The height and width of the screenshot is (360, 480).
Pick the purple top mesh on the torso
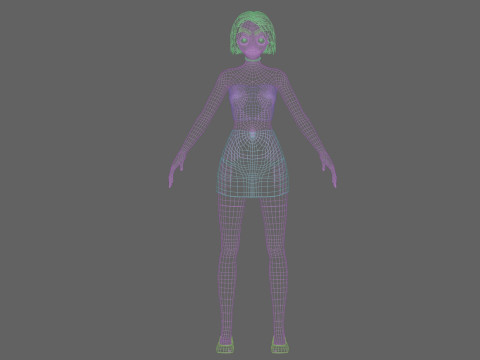tap(253, 103)
